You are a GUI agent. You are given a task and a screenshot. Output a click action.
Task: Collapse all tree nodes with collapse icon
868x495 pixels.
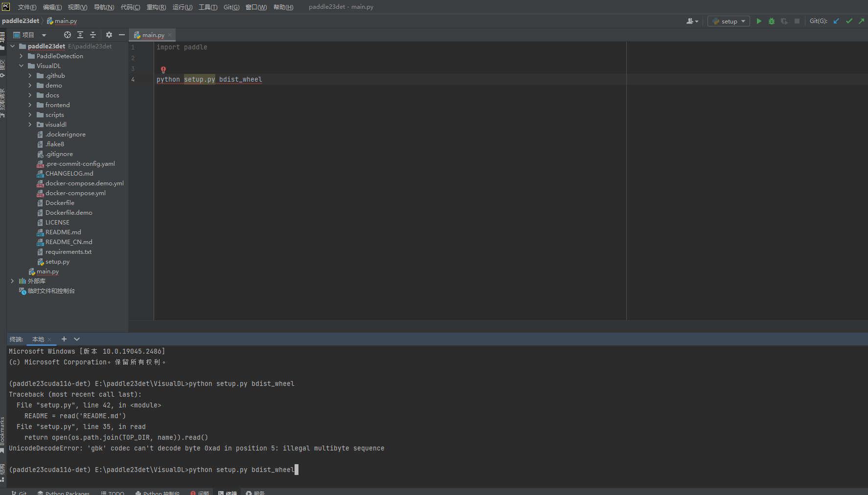click(x=93, y=35)
